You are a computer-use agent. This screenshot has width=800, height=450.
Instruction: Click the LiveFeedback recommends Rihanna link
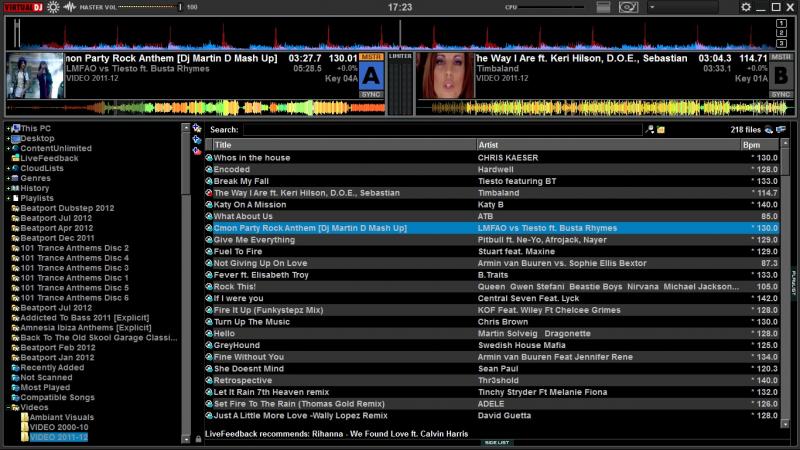336,434
